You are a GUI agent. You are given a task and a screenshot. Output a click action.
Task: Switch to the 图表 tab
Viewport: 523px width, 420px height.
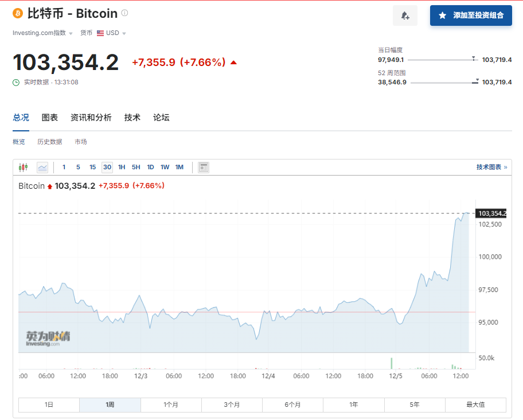(x=50, y=118)
